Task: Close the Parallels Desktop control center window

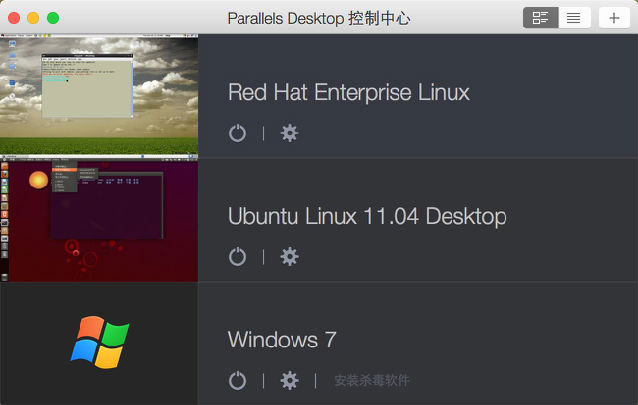Action: 14,18
